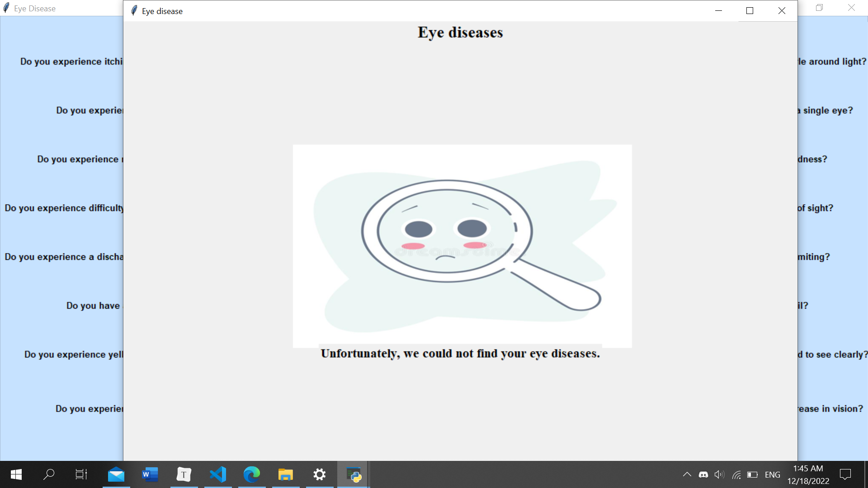Open Task View on taskbar

coord(81,474)
